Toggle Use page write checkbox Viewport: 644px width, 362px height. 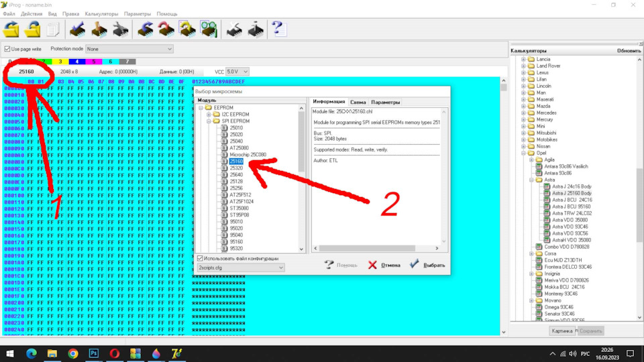tap(7, 49)
